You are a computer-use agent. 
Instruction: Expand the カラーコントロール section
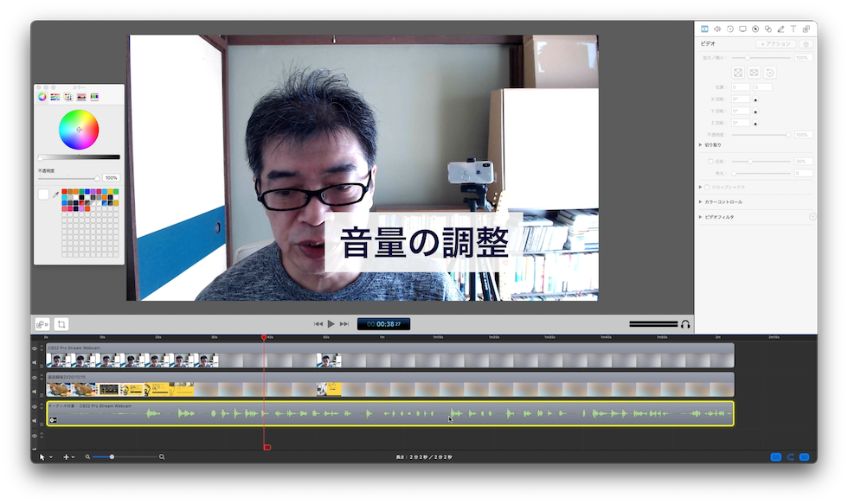pos(700,201)
